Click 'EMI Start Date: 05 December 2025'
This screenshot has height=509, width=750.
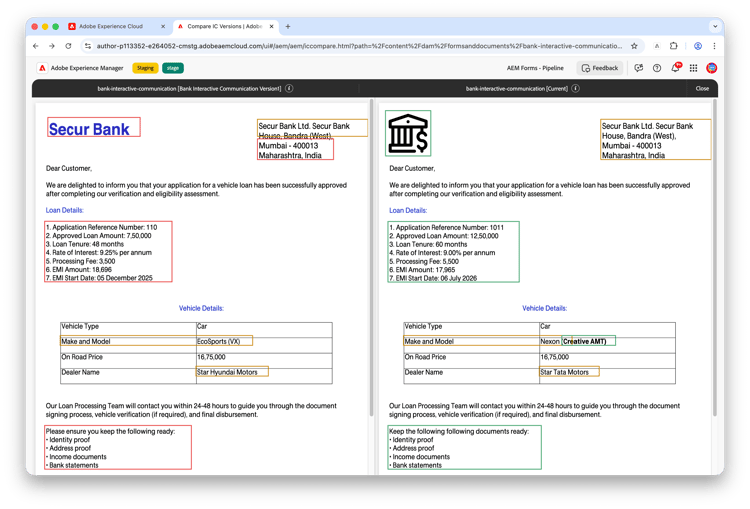pyautogui.click(x=99, y=278)
